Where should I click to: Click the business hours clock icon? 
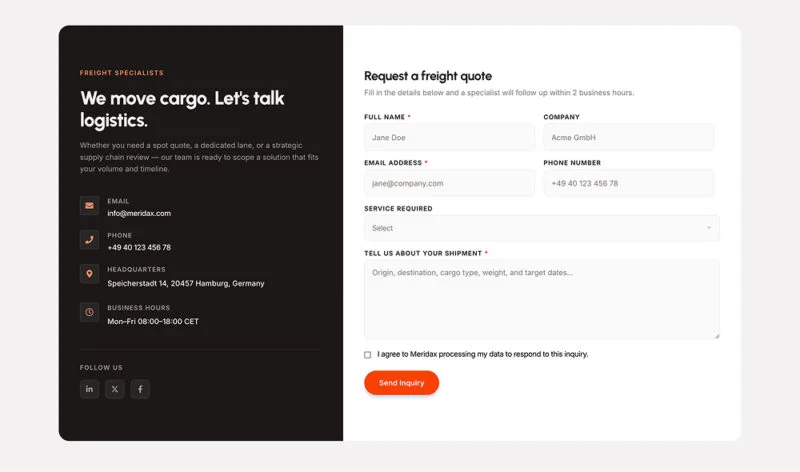click(89, 312)
